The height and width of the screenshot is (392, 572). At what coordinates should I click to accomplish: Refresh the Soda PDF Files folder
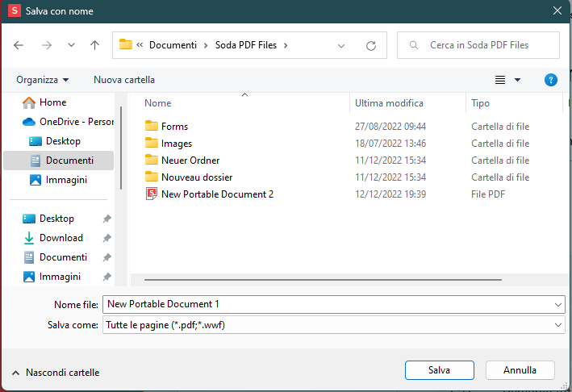coord(371,46)
